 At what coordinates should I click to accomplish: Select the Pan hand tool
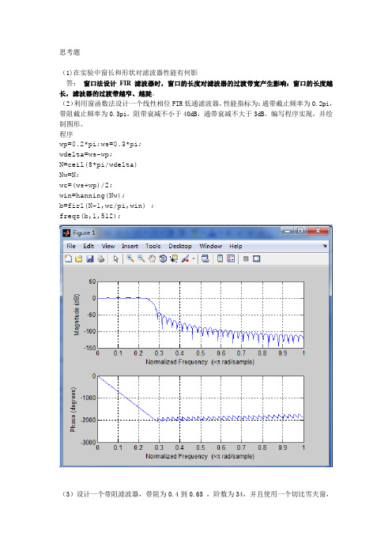[x=152, y=259]
